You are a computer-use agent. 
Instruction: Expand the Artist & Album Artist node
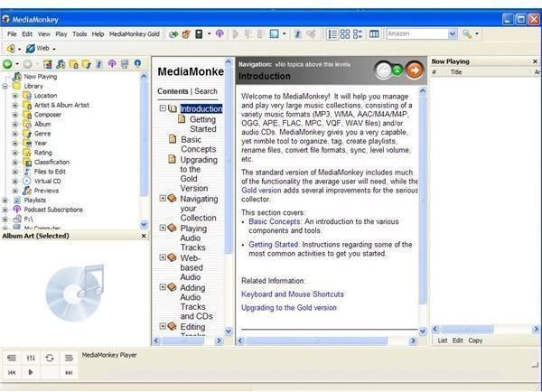coord(14,105)
